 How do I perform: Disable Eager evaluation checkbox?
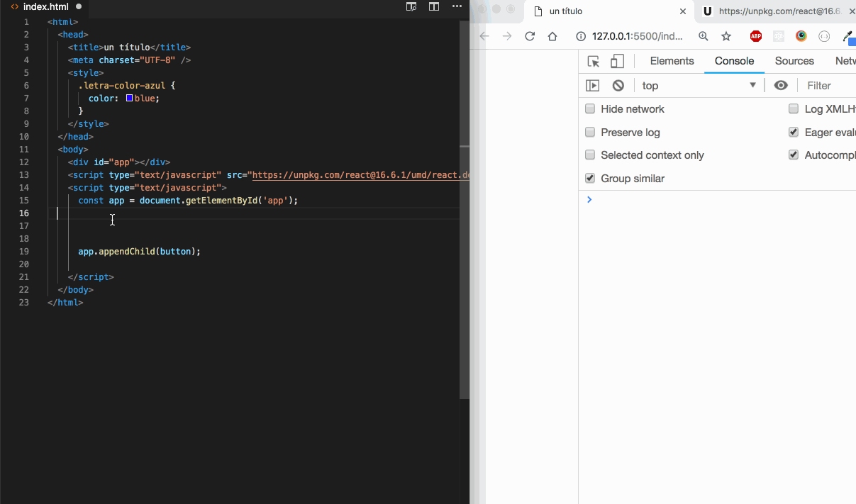(794, 132)
